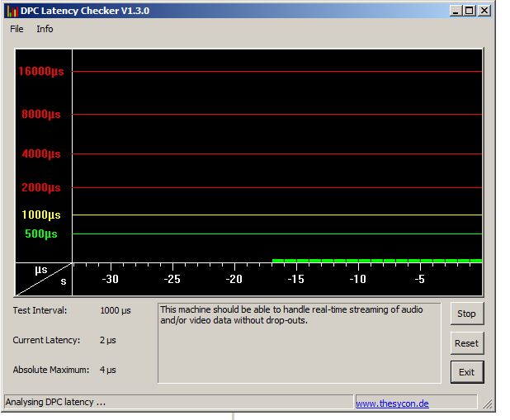Click the DPC Latency Checker V1.3.0 title text
510x420 pixels.
point(85,11)
